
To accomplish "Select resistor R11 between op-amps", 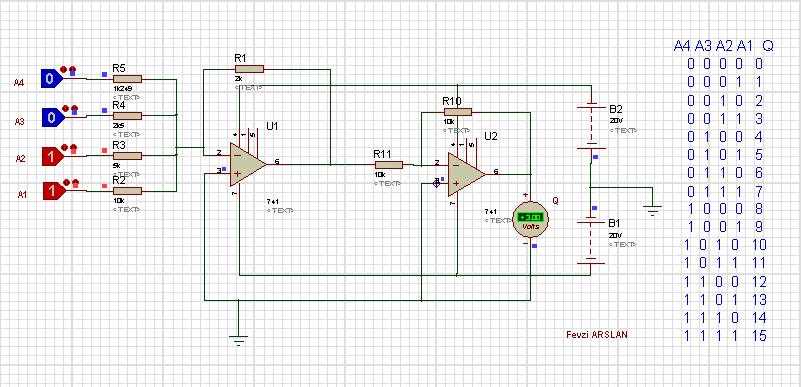I will click(x=389, y=165).
